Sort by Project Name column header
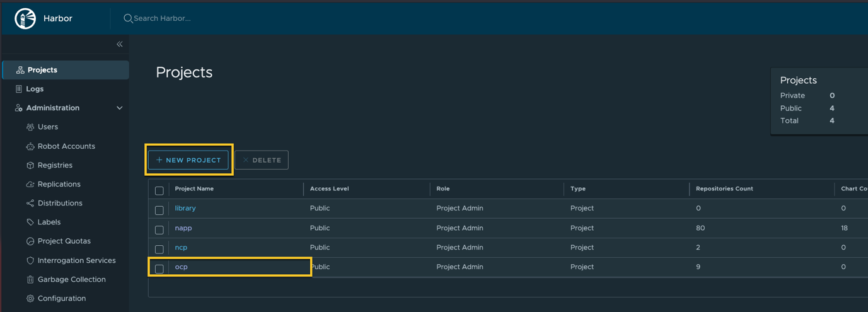Image resolution: width=868 pixels, height=312 pixels. 194,188
